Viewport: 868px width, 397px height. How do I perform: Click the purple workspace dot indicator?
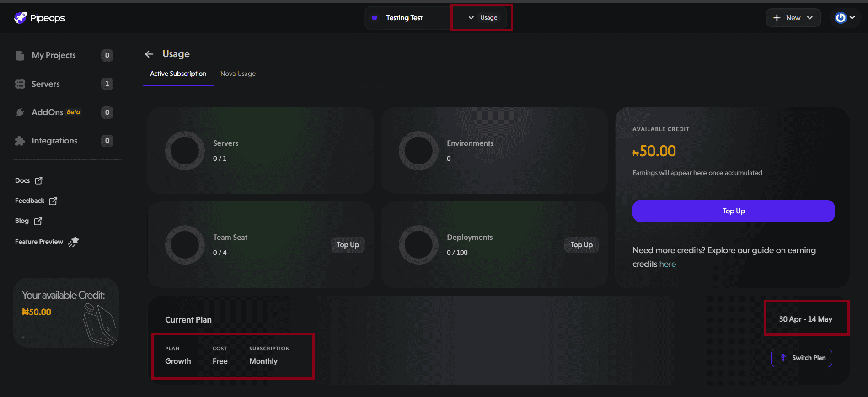pos(375,18)
